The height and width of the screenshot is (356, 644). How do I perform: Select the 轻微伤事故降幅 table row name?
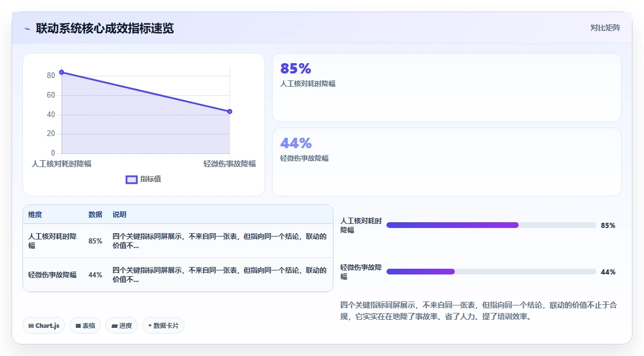coord(52,275)
